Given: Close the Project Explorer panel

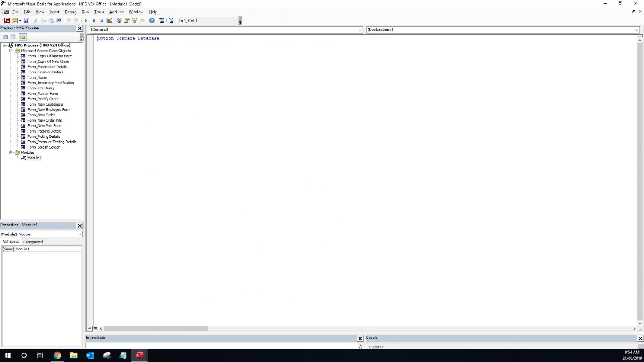Looking at the screenshot, I should click(x=79, y=28).
